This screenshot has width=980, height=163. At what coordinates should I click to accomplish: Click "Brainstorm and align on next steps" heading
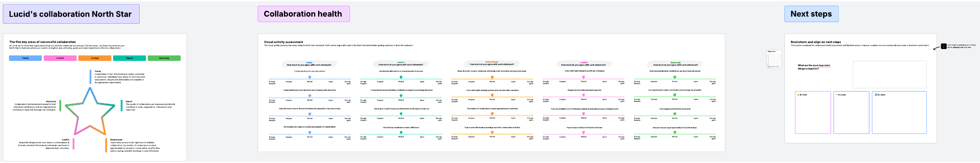click(815, 42)
